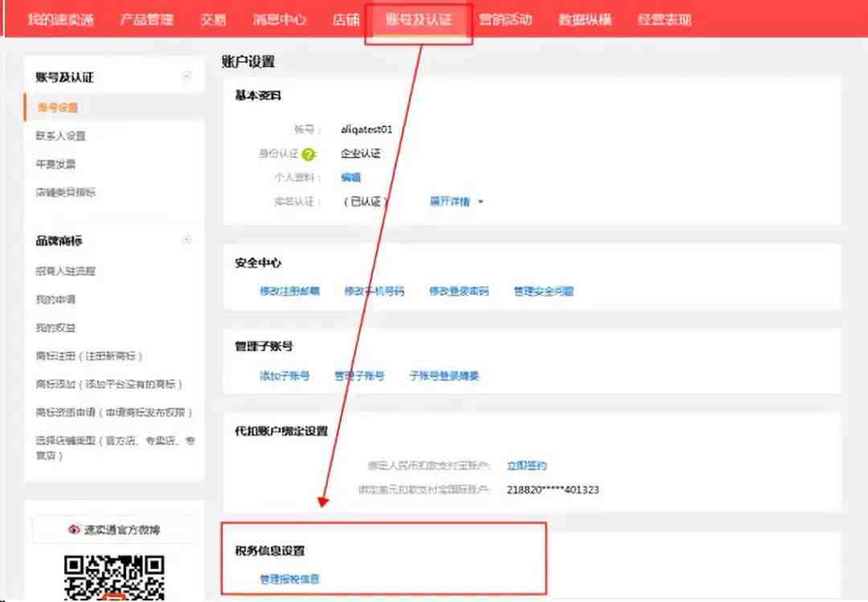Select the account name aliqatest01
This screenshot has height=602, width=868.
(x=366, y=129)
